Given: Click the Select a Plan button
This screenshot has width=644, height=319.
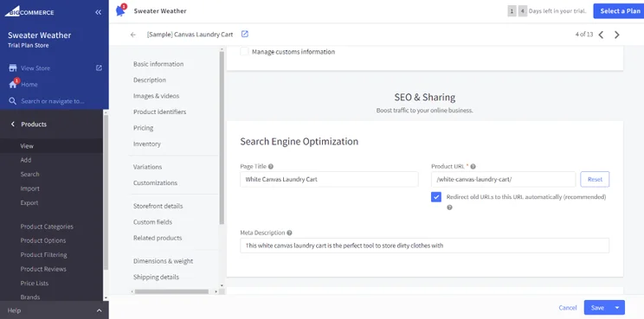Looking at the screenshot, I should (x=620, y=11).
